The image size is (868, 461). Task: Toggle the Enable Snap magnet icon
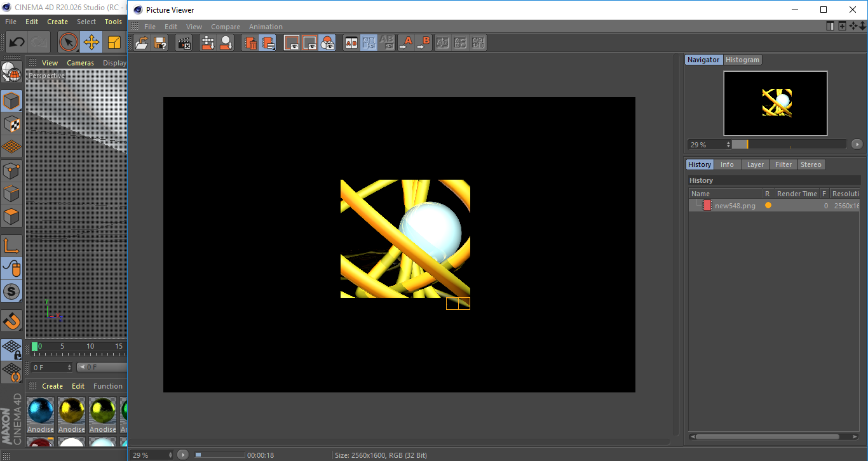[x=11, y=321]
